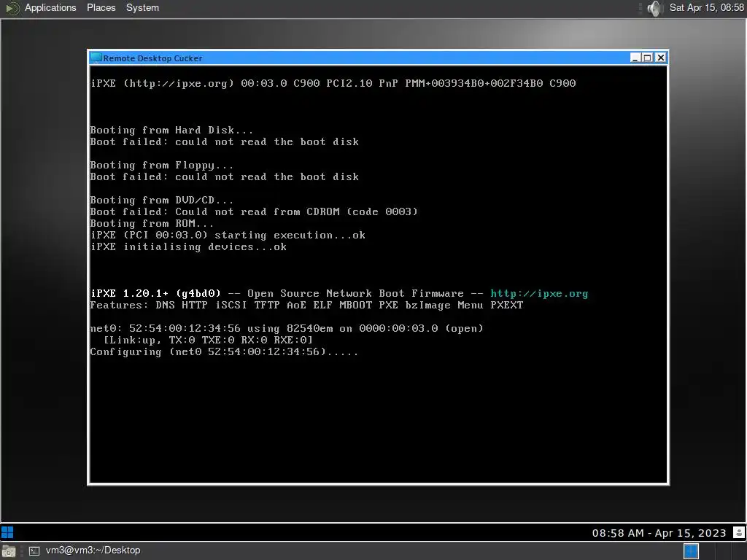
Task: Click the Remote Desktop window title icon
Action: [x=96, y=58]
